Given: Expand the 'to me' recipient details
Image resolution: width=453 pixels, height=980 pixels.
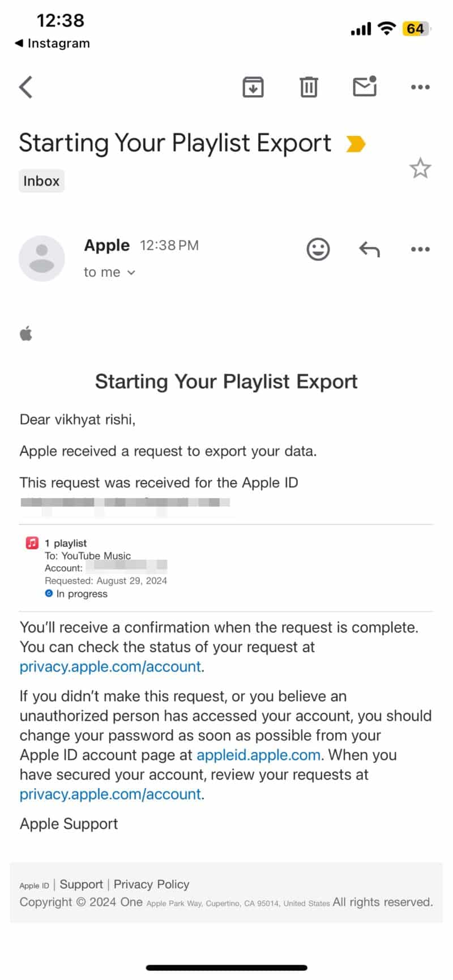Looking at the screenshot, I should click(x=110, y=272).
